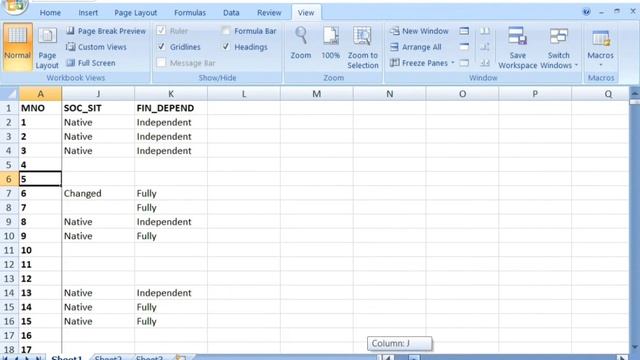
Task: Click the Select All corner box
Action: (9, 94)
